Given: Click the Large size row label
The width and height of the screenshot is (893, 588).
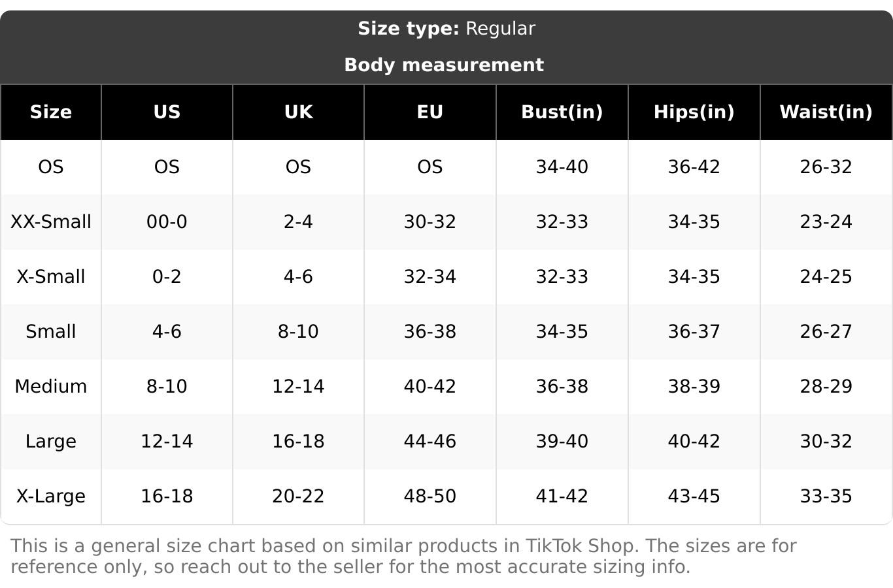Looking at the screenshot, I should [51, 441].
